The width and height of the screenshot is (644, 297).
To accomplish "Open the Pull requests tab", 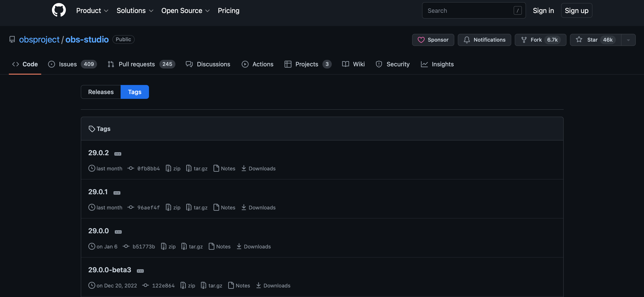I will pos(141,64).
